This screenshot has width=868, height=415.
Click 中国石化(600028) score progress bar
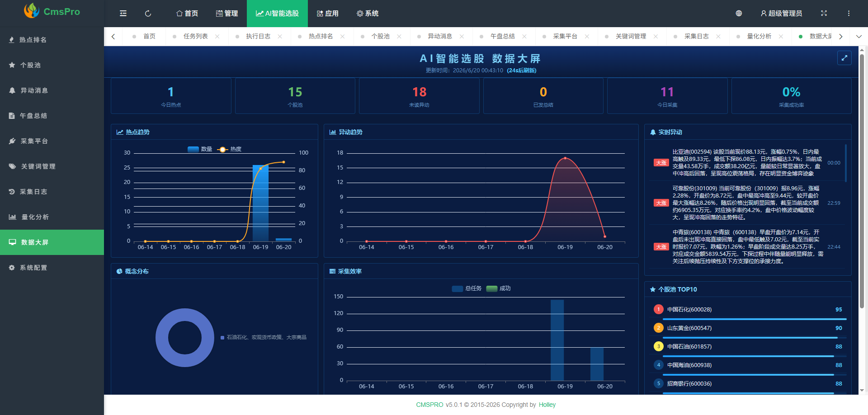[x=755, y=319]
